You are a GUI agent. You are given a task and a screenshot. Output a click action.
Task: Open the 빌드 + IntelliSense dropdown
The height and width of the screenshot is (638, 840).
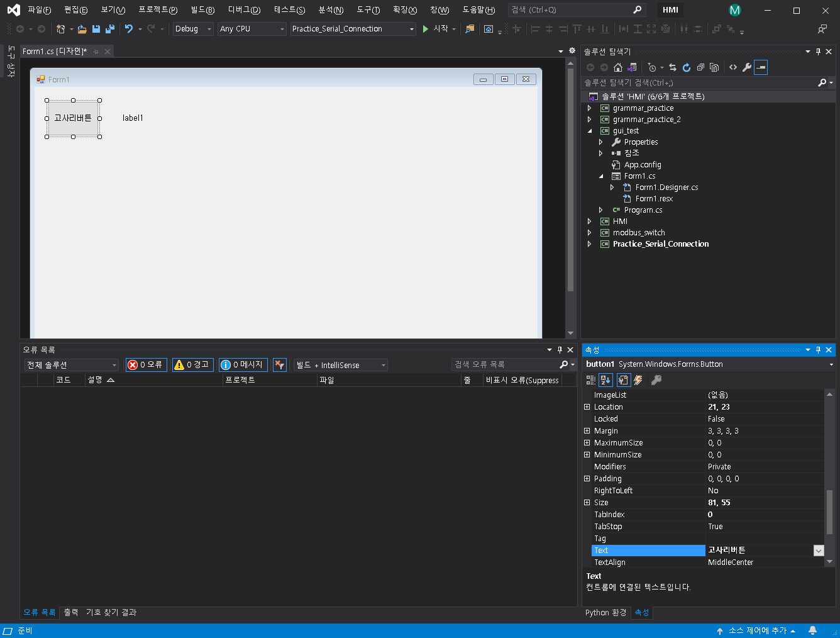tap(341, 365)
